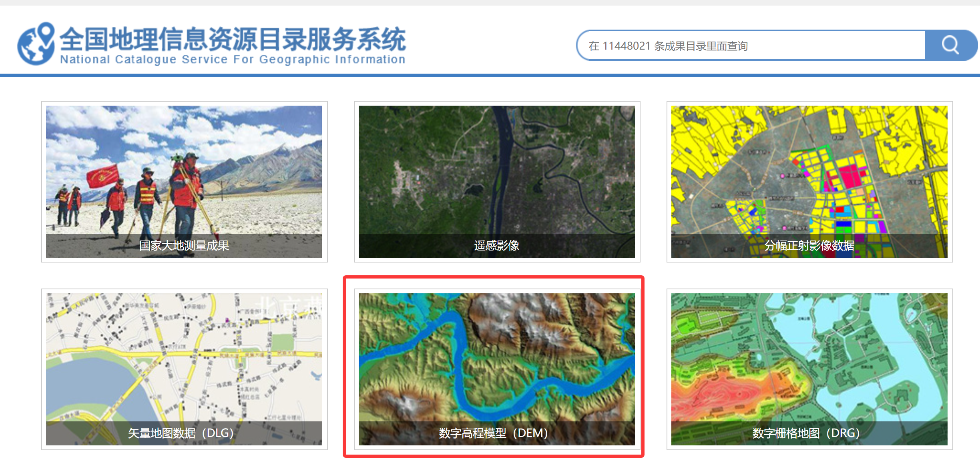Click the red flag in surveyors photo
Screen dimensions: 980x465
click(x=102, y=176)
